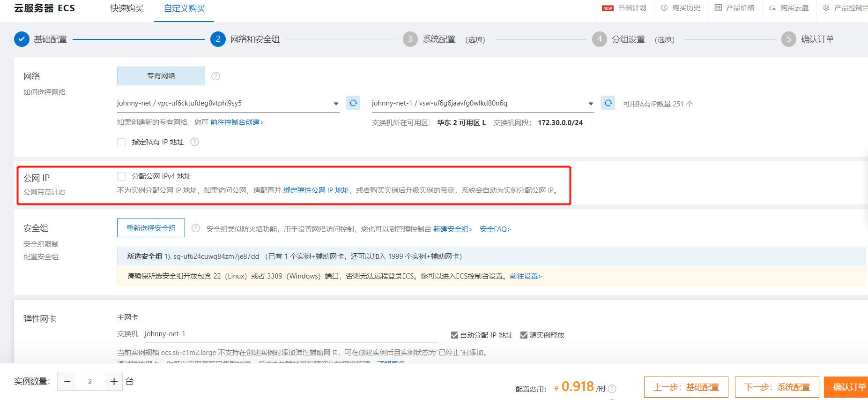Viewport: 868px width, 400px height.
Task: Click the 主网卡 交换机 johnny-net-1 field
Action: point(290,334)
